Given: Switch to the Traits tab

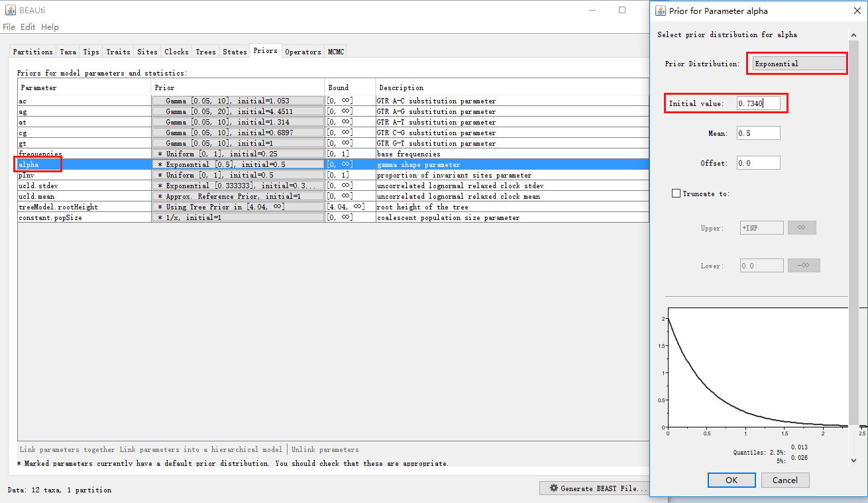Looking at the screenshot, I should click(x=118, y=52).
